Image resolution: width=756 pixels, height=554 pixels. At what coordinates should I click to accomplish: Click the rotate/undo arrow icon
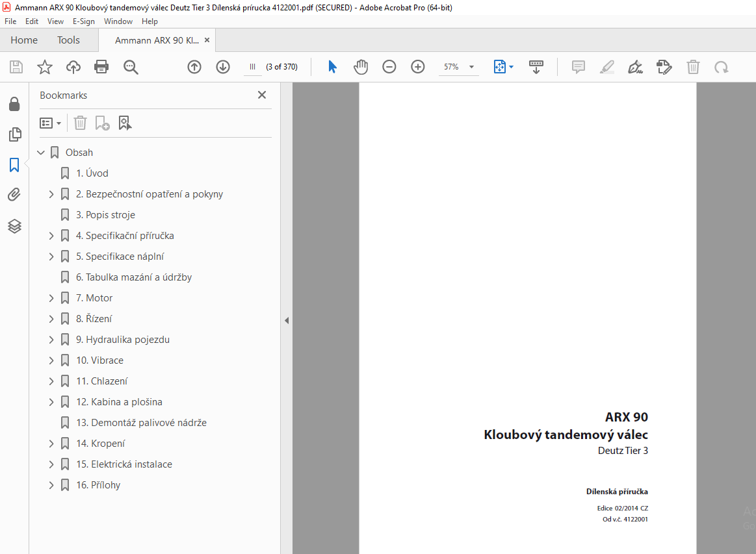tap(722, 67)
